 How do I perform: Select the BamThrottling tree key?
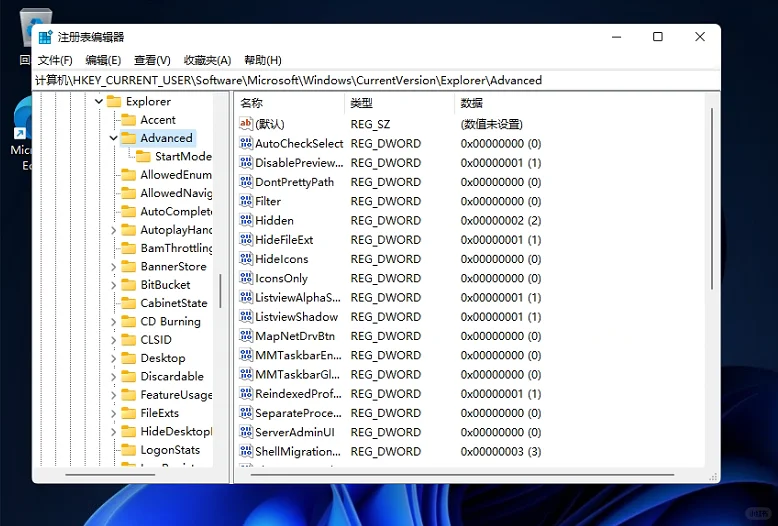(x=176, y=248)
